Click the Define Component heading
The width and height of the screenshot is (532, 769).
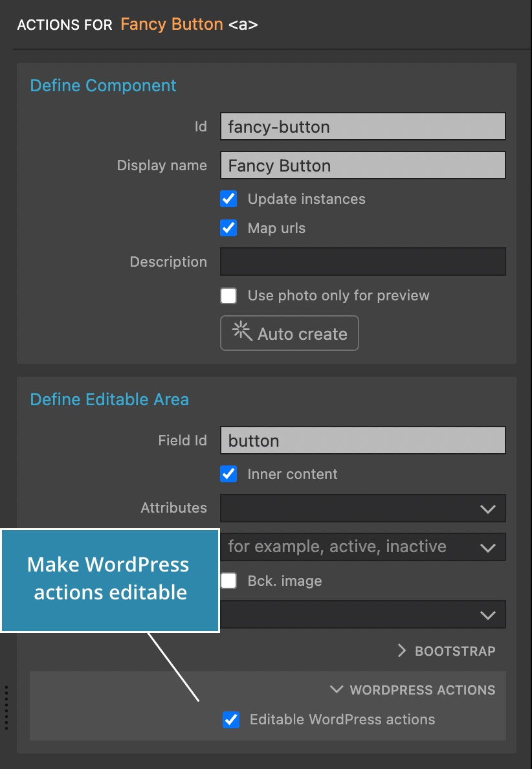[x=103, y=85]
